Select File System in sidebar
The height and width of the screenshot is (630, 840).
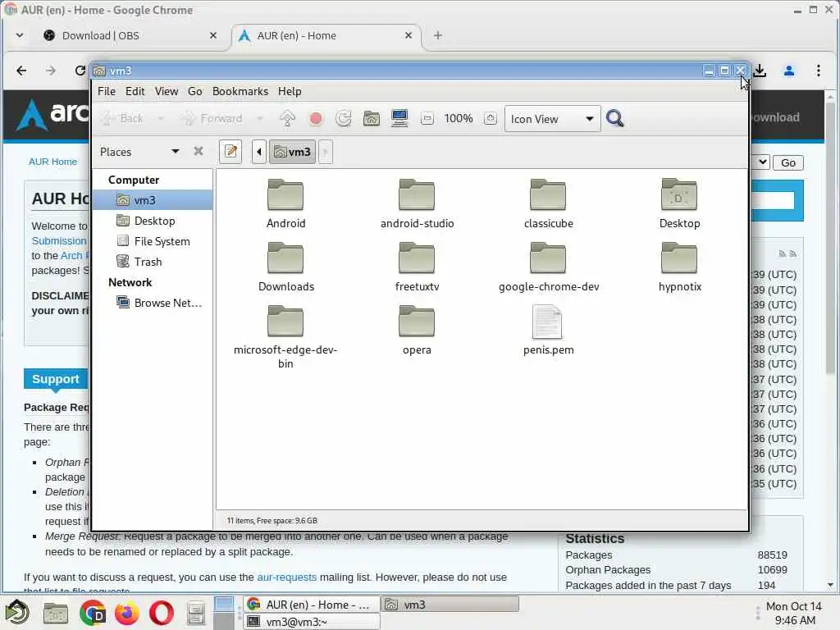(x=153, y=241)
